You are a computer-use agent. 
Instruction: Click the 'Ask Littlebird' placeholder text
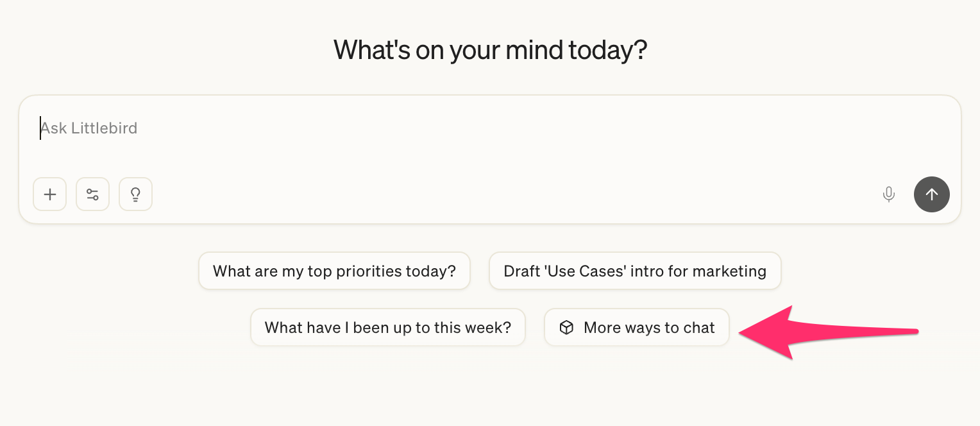(x=89, y=128)
